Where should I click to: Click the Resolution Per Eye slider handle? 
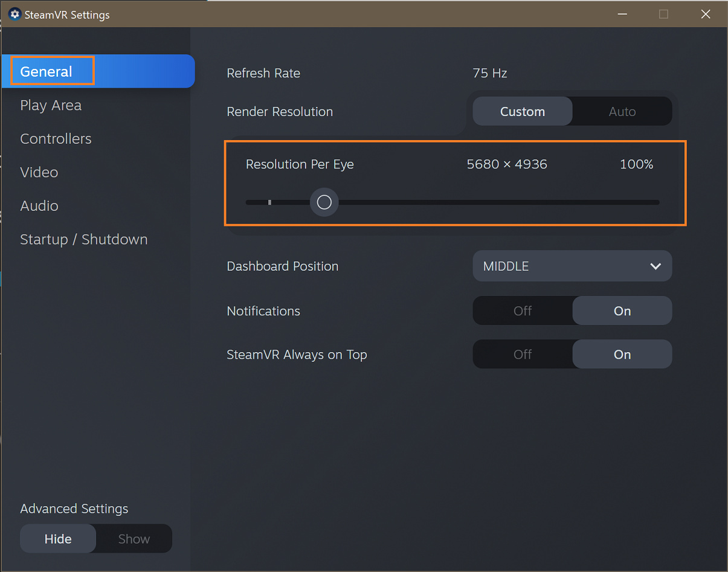coord(324,202)
